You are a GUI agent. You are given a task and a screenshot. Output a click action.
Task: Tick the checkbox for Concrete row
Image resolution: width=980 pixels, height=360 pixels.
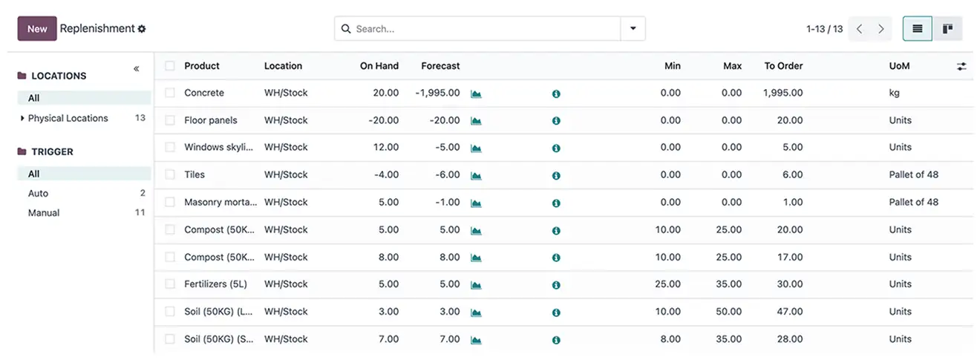tap(170, 93)
